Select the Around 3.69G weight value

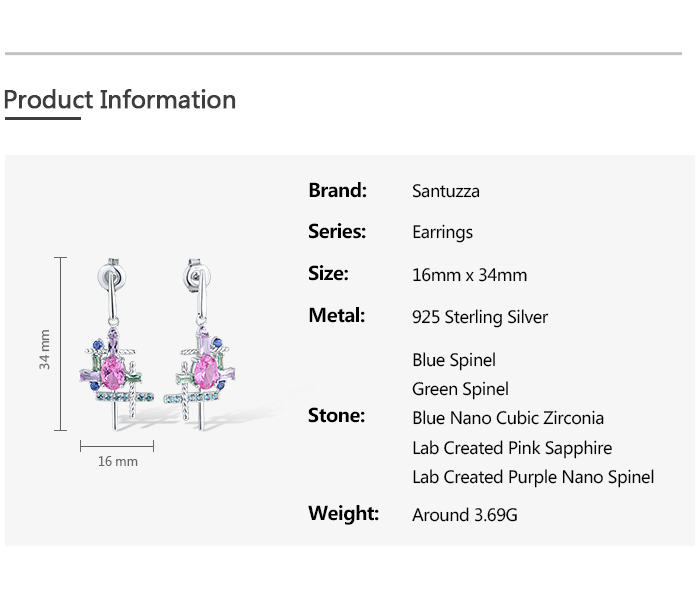(x=465, y=515)
